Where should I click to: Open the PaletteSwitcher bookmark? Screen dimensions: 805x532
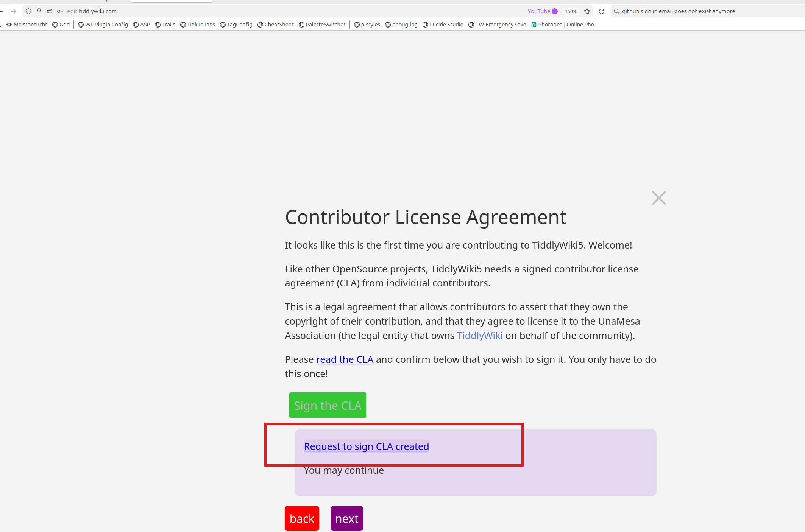pos(322,25)
